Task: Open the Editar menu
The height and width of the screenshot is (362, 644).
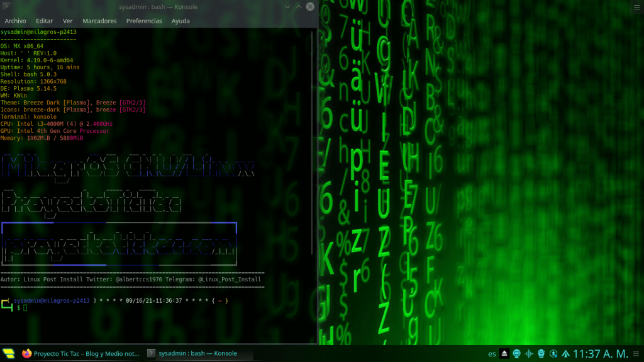Action: pyautogui.click(x=45, y=21)
